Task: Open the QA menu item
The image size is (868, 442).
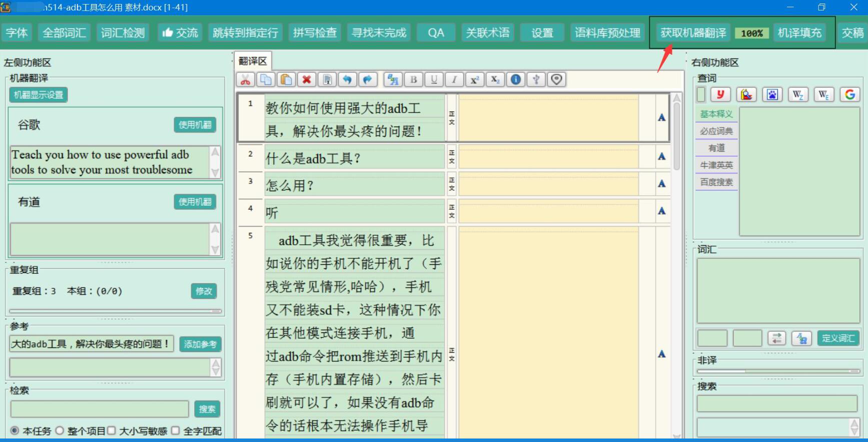Action: [436, 33]
